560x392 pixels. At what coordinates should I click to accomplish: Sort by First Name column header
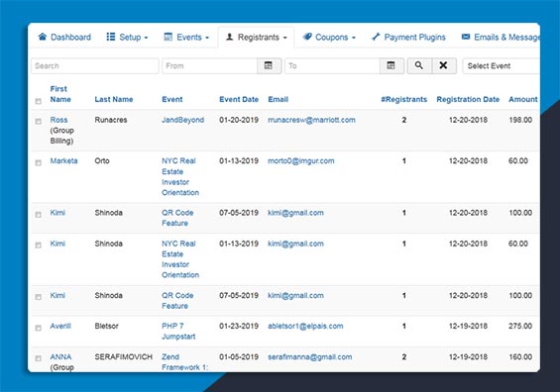(60, 94)
